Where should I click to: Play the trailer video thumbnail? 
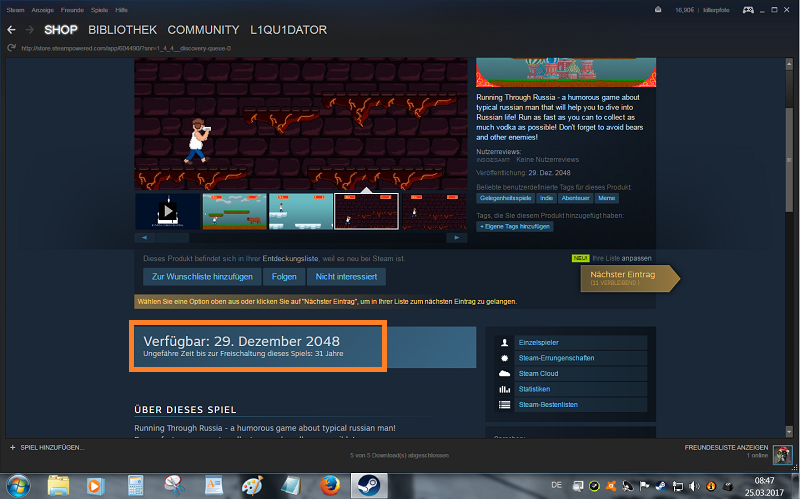pos(168,211)
